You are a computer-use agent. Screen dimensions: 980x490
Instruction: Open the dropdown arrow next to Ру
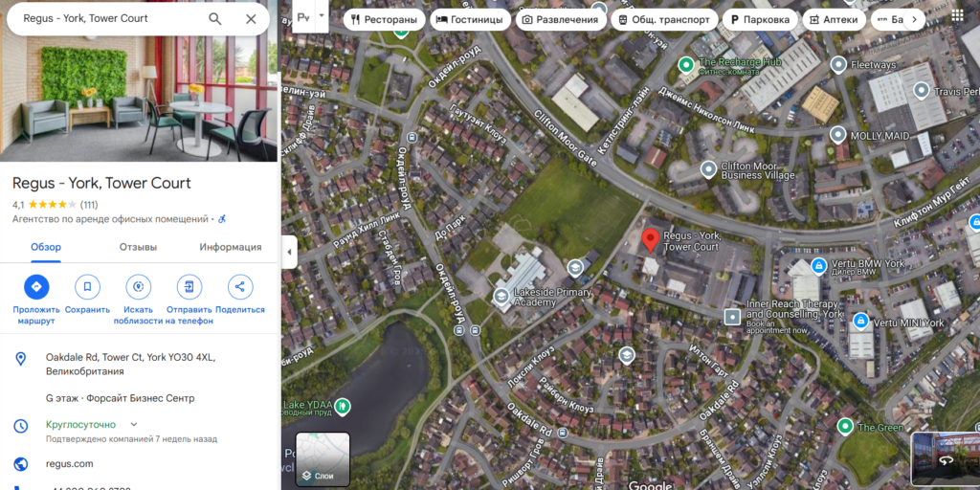pyautogui.click(x=322, y=15)
